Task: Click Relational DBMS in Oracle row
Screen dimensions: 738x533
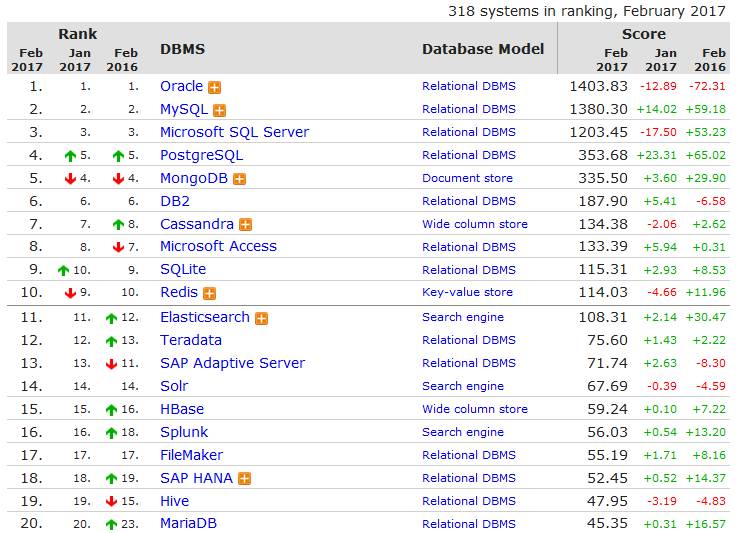Action: coord(469,86)
